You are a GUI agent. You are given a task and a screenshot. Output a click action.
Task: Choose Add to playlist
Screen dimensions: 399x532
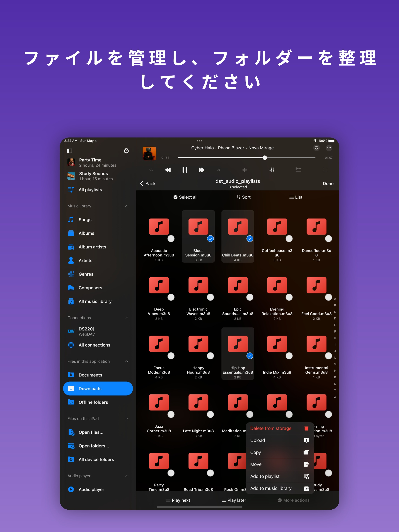pyautogui.click(x=280, y=477)
